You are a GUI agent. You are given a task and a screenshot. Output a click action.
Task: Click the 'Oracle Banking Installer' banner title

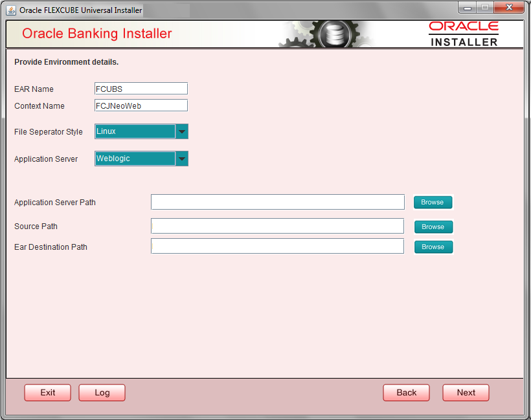[x=97, y=34]
